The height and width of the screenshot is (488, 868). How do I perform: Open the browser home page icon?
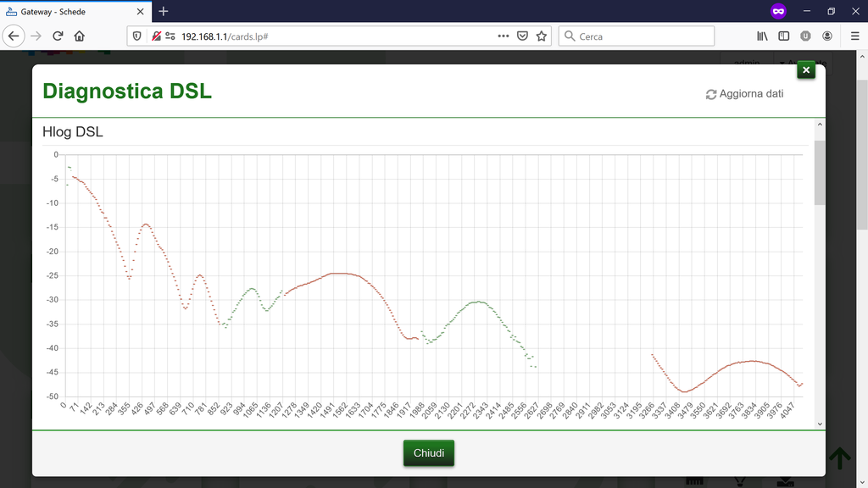pyautogui.click(x=79, y=36)
